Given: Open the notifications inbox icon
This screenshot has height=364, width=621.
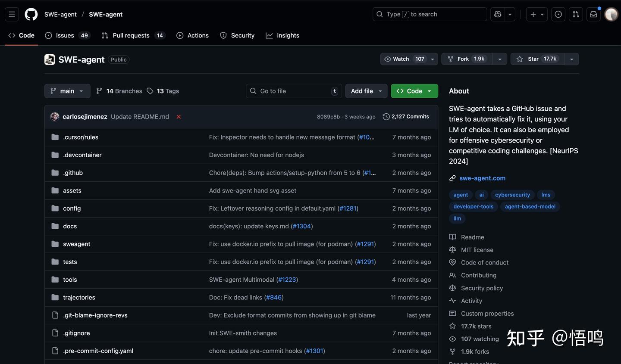Looking at the screenshot, I should [x=593, y=14].
